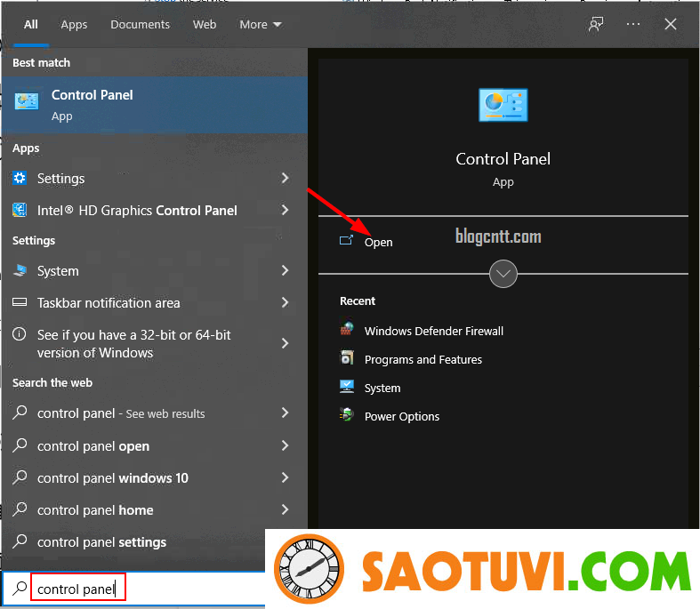Viewport: 700px width, 609px height.
Task: Click the magnifier icon beside 'control panel home'
Action: [20, 509]
